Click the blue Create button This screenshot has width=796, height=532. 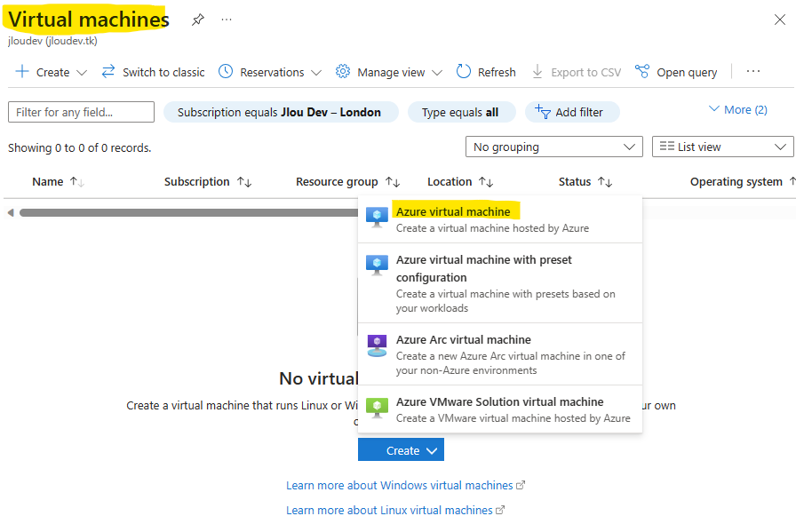pyautogui.click(x=401, y=449)
